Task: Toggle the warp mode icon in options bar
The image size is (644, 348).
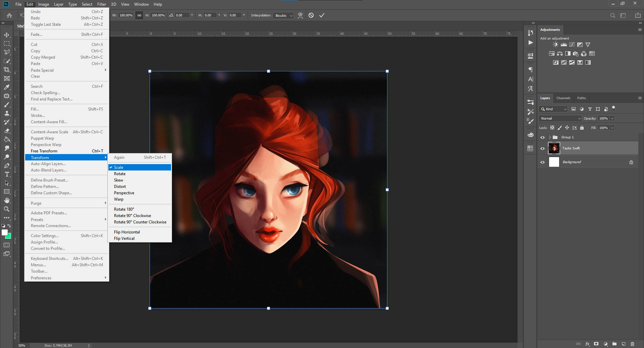Action: (x=300, y=15)
